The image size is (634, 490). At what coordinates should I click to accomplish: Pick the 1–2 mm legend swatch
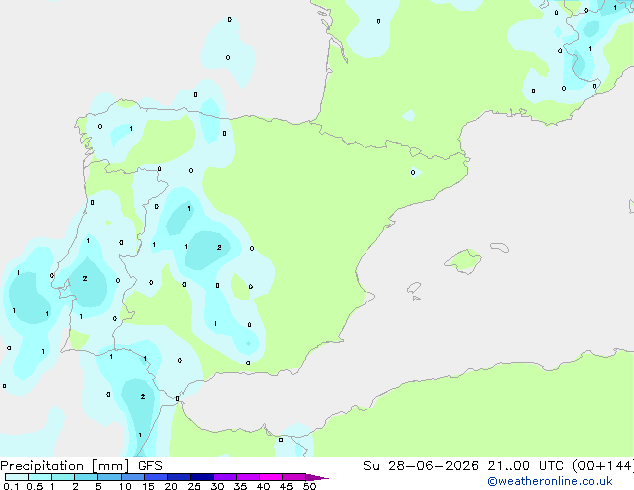pos(63,477)
